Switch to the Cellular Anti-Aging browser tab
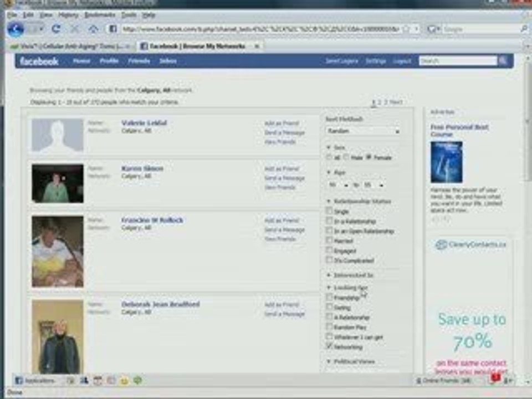Screen dimensions: 532x399 point(70,46)
